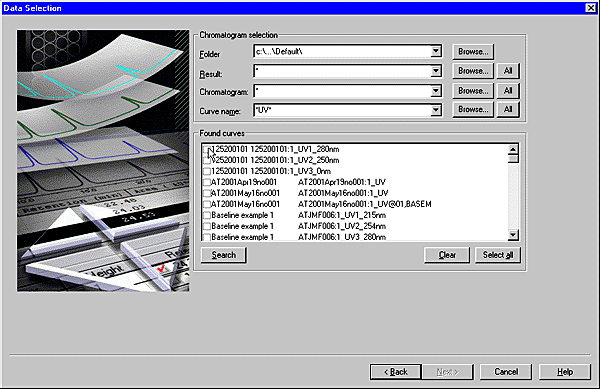Click Clear to deselect found curves
The width and height of the screenshot is (600, 389).
pos(447,255)
